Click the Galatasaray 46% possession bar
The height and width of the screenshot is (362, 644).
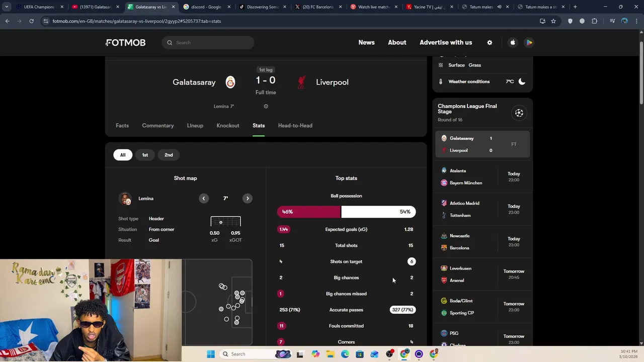tap(308, 212)
